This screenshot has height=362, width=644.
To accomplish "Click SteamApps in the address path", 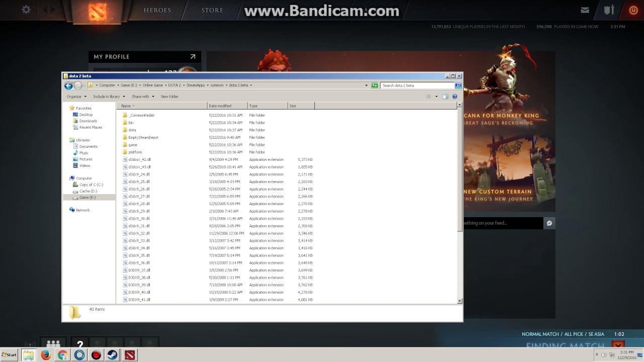I will click(x=195, y=85).
